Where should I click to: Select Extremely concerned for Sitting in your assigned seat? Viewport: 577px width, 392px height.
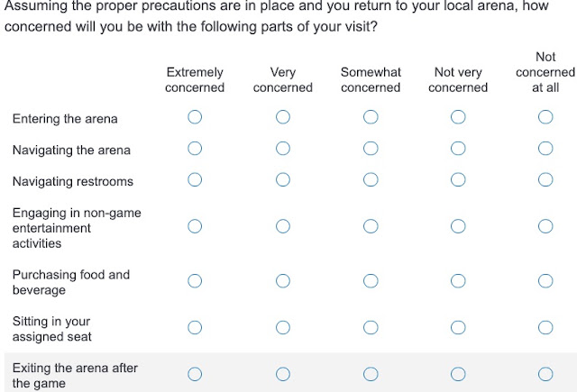(195, 328)
